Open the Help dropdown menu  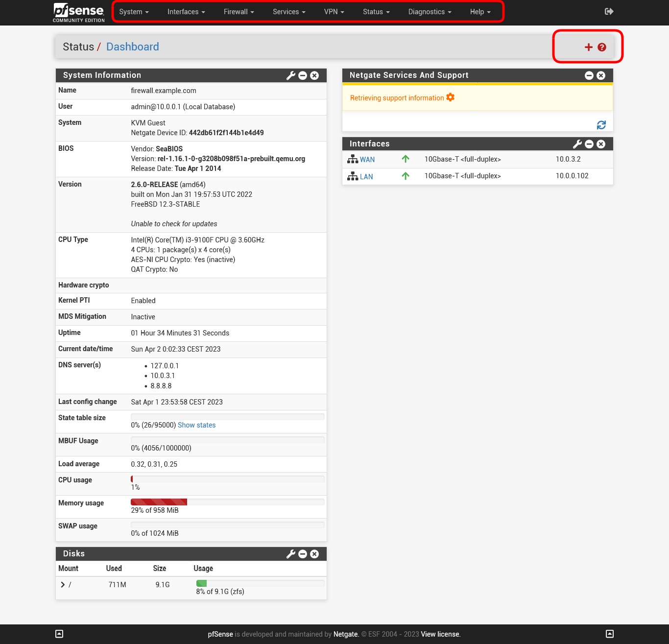click(x=480, y=12)
